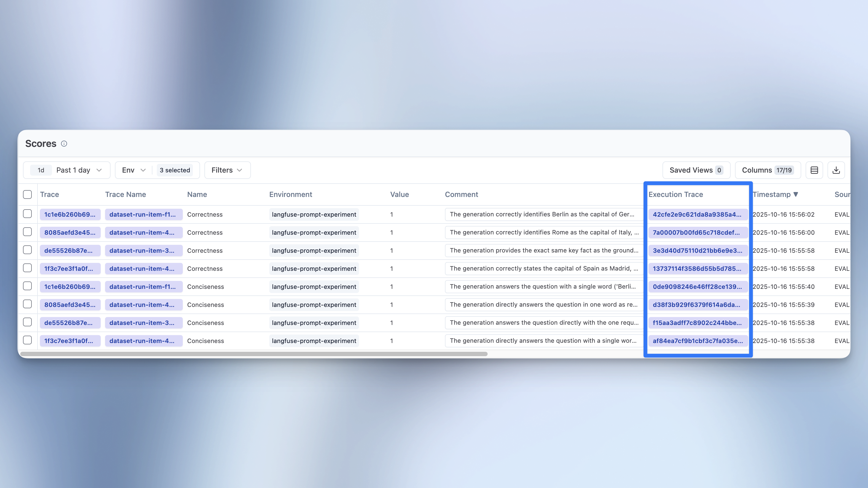Open the Filters dropdown
This screenshot has height=488, width=868.
coord(227,170)
